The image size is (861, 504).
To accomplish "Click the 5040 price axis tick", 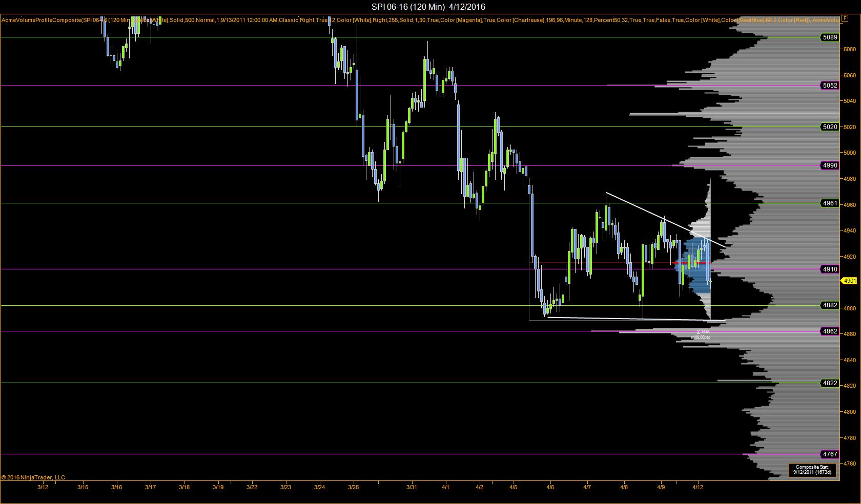I will point(850,101).
